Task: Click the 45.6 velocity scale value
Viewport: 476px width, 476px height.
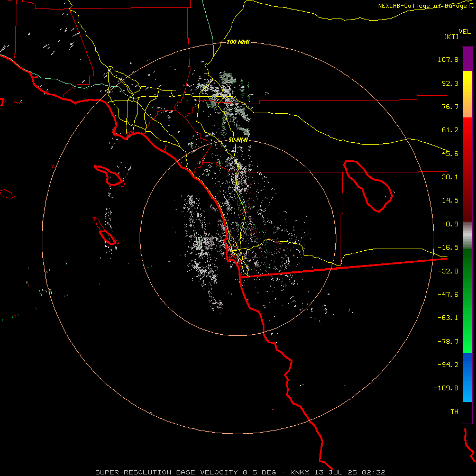Action: pyautogui.click(x=450, y=153)
